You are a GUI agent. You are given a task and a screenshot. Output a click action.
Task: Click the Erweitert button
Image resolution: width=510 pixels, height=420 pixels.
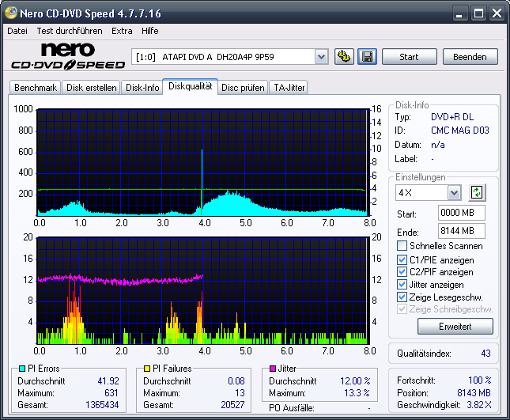click(x=455, y=327)
